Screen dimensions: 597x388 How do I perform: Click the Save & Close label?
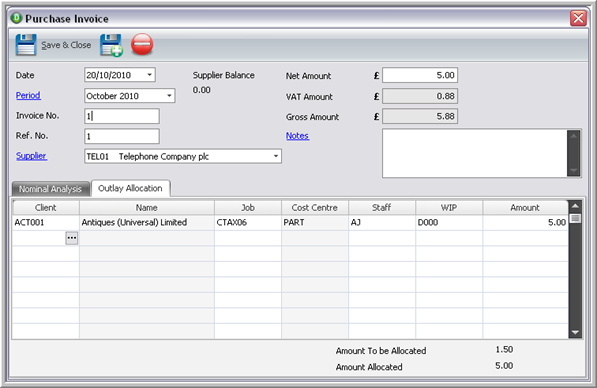click(66, 45)
